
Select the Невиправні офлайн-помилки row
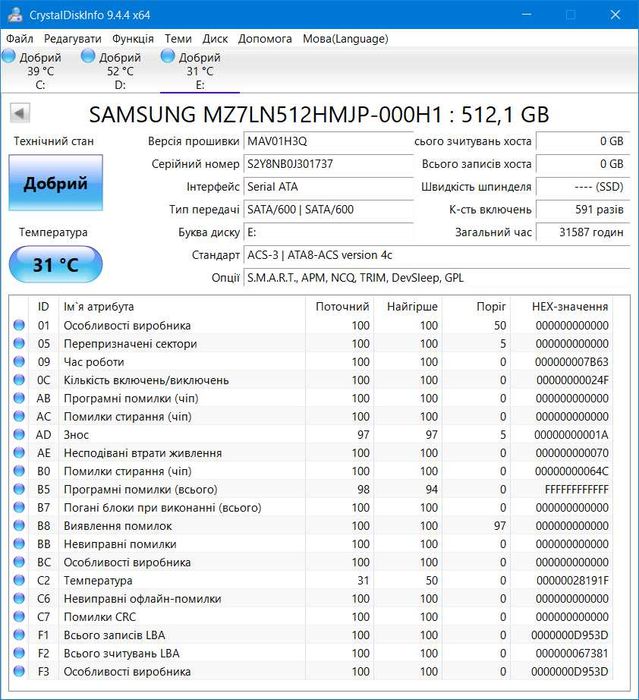pos(311,598)
